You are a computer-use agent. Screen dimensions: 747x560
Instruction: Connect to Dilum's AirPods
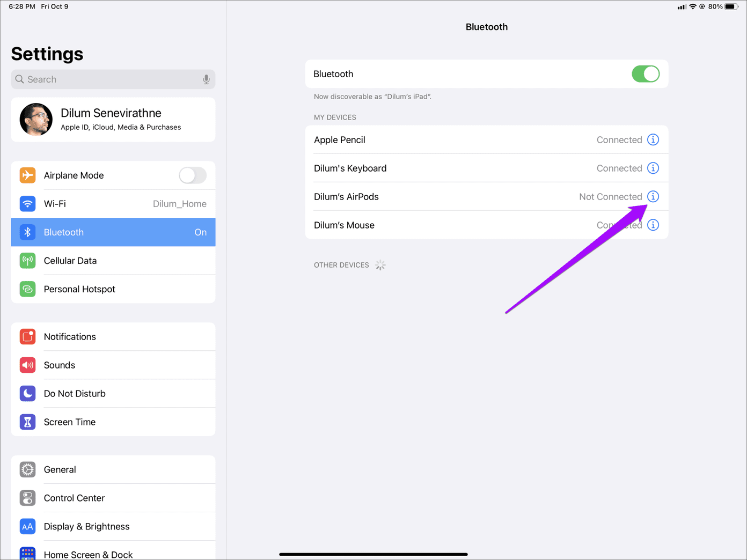(487, 196)
